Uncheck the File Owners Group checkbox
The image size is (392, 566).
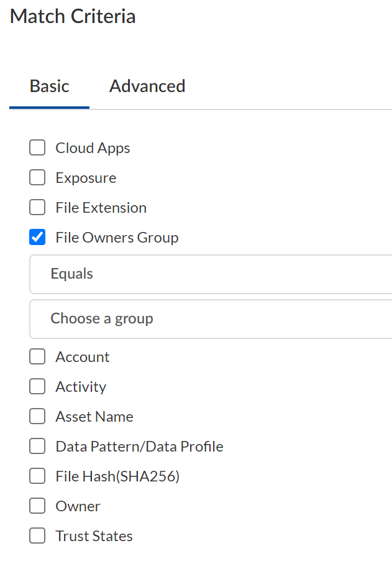coord(37,238)
